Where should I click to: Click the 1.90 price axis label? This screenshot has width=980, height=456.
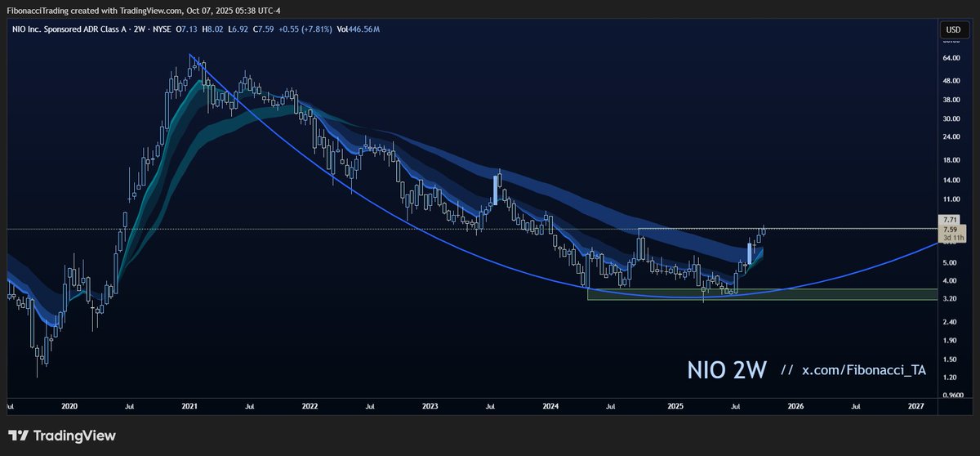pos(950,340)
